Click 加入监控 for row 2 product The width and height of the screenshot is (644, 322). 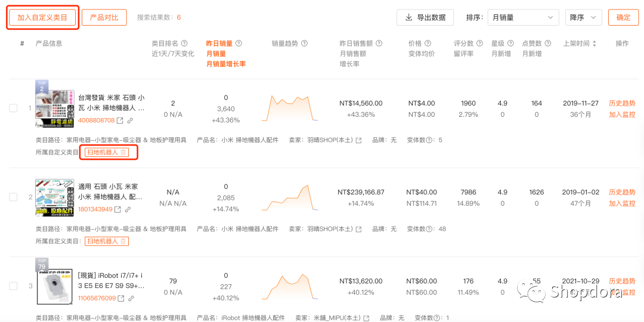(622, 203)
